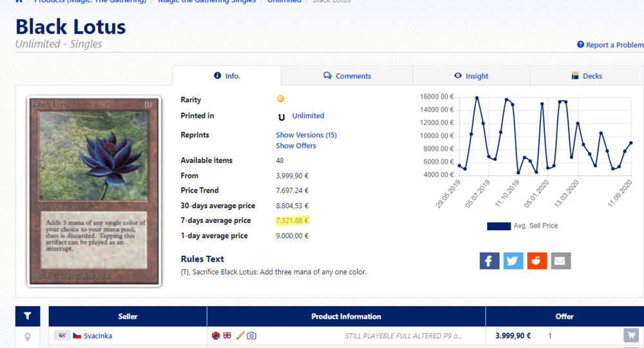Toggle Avg. Sell Price chart legend
Viewport: 644px width, 348px height.
tap(522, 226)
